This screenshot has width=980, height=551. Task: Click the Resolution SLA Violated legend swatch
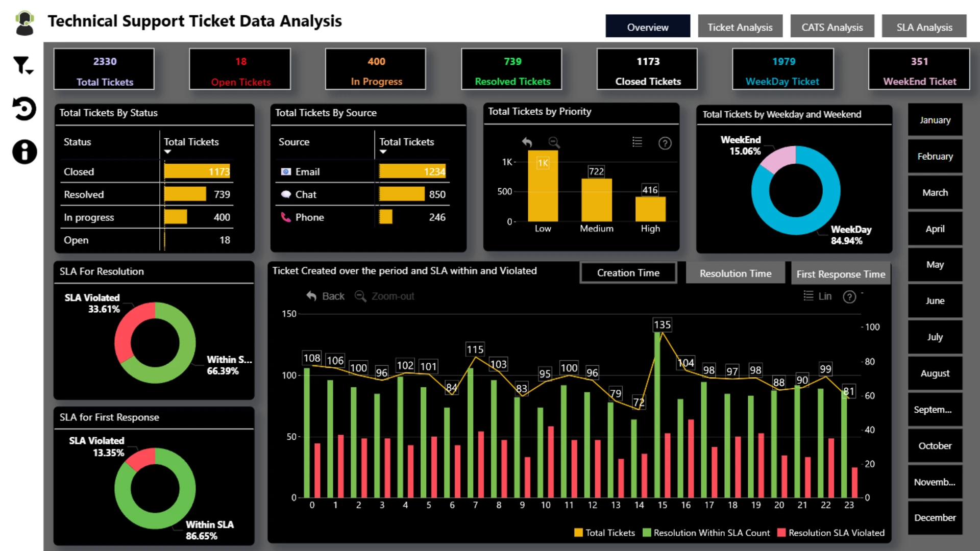pyautogui.click(x=781, y=533)
